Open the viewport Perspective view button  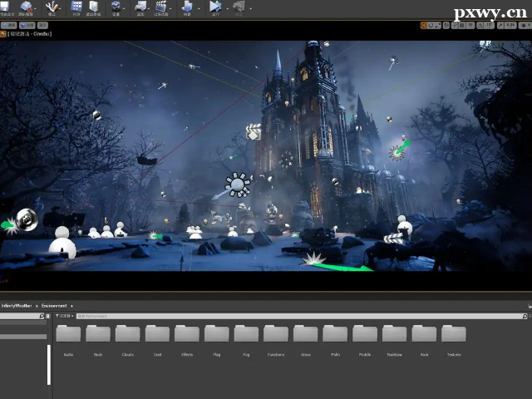click(x=10, y=26)
